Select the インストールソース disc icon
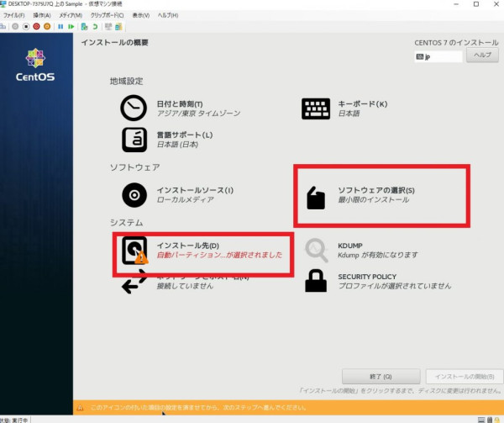Screen dimensions: 504x423 click(133, 194)
